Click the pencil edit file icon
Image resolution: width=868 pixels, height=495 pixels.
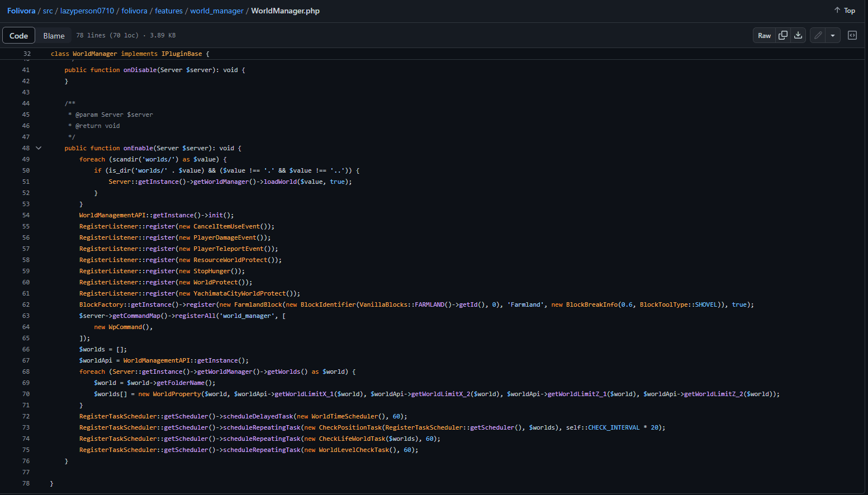(x=818, y=35)
